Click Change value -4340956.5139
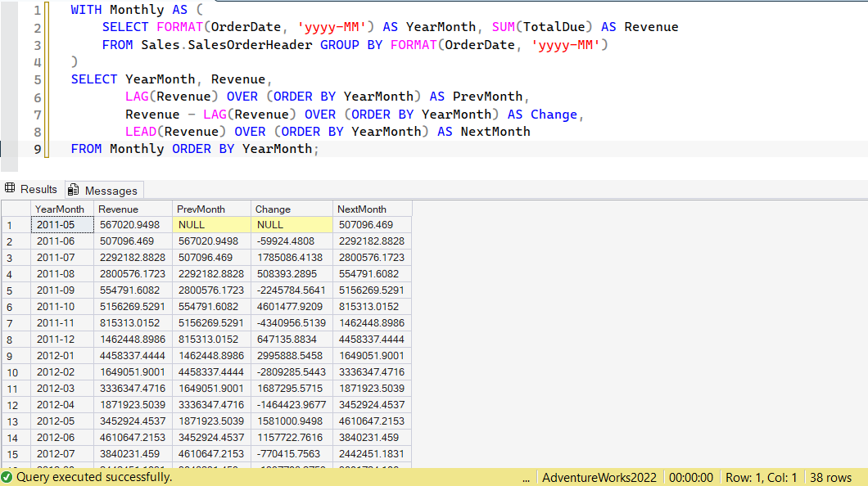The image size is (868, 486). click(x=292, y=323)
